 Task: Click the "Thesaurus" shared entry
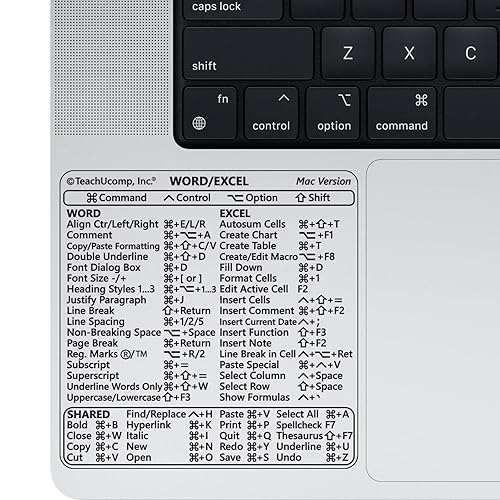[x=314, y=436]
